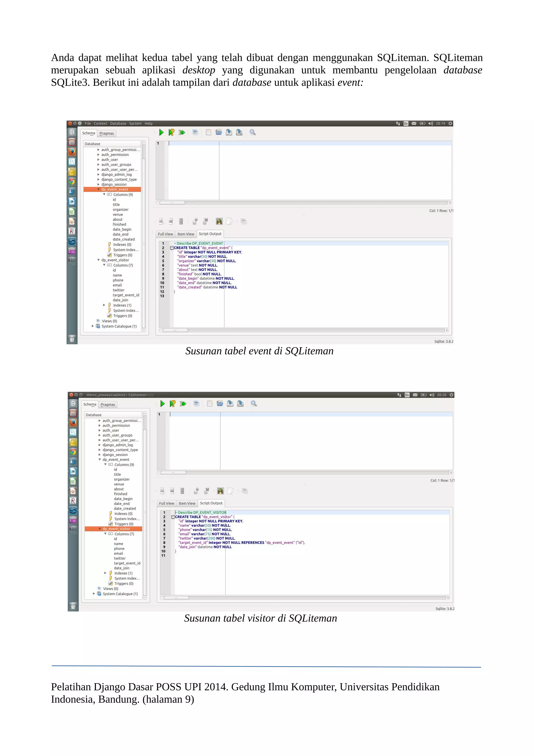Expand System Catalogue (1), event-table screenshot
Viewport: 534px width, 756px height.
pos(93,326)
